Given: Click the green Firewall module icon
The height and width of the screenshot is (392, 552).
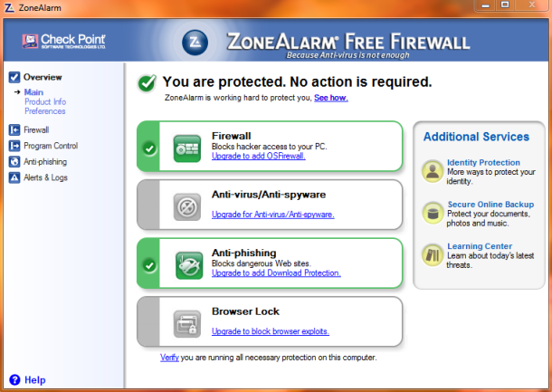Looking at the screenshot, I should 187,148.
